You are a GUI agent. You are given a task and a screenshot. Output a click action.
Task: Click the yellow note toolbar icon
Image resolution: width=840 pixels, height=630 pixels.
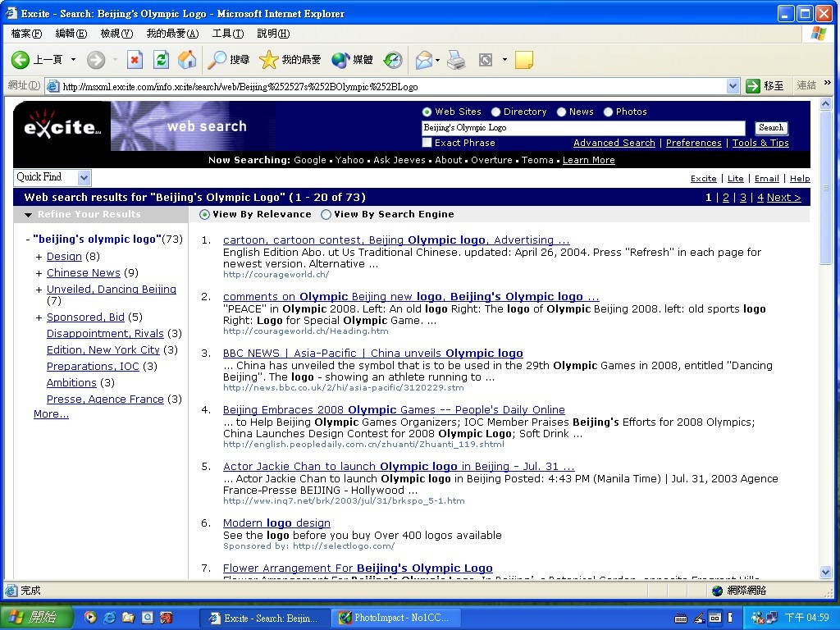point(523,59)
